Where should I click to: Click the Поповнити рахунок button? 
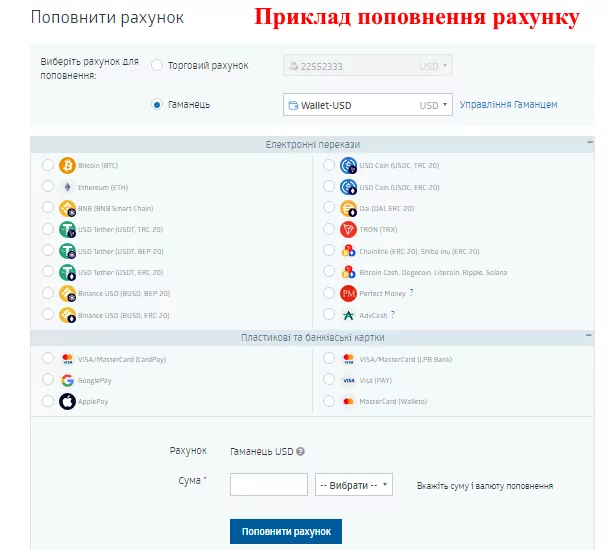point(286,531)
